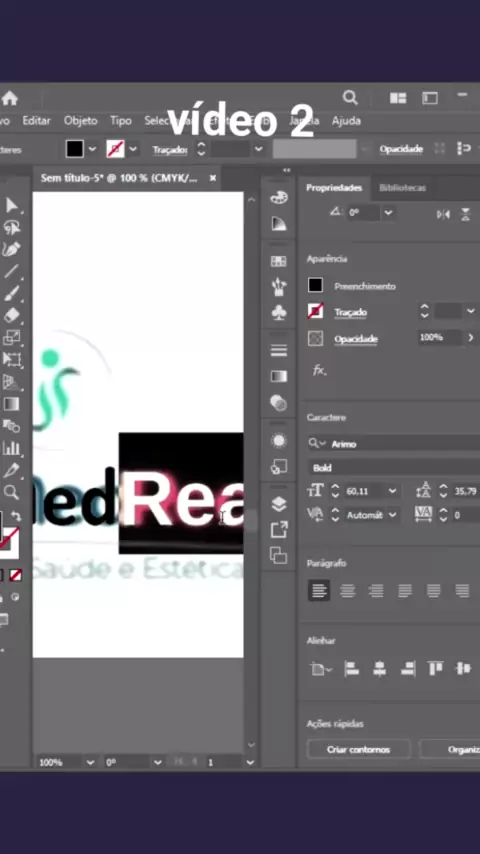
Task: Open the Layers panel icon
Action: point(278,504)
